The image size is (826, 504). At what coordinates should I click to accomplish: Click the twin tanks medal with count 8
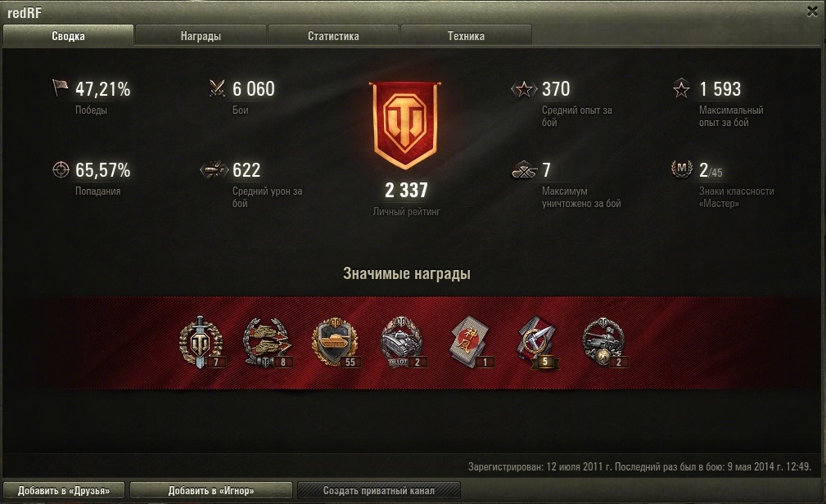[x=268, y=342]
